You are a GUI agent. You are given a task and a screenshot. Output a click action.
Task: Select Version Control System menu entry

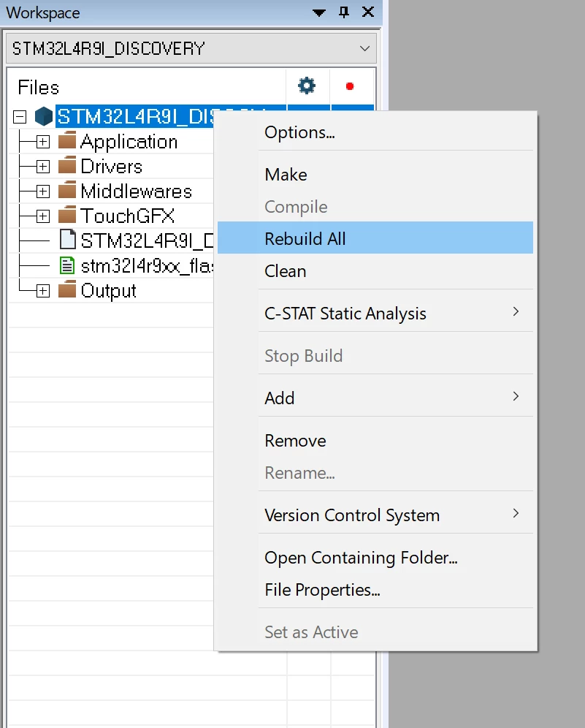[x=375, y=515]
